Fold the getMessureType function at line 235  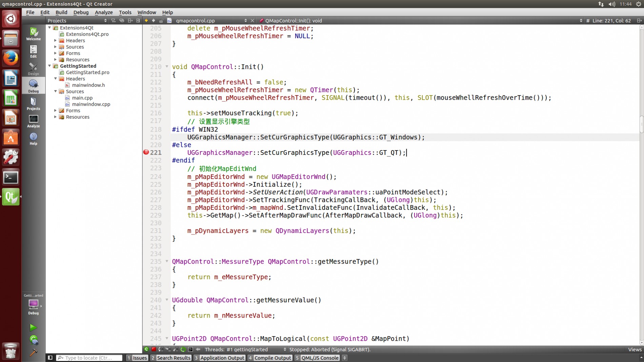click(x=167, y=261)
